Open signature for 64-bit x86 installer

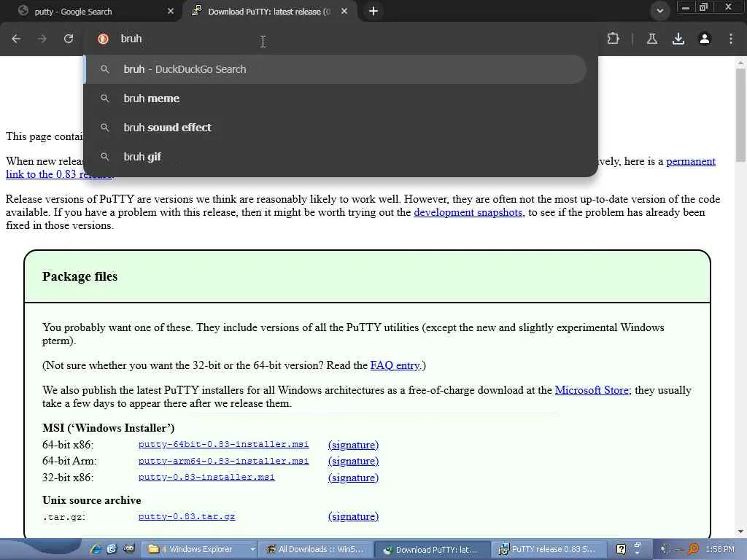(354, 445)
